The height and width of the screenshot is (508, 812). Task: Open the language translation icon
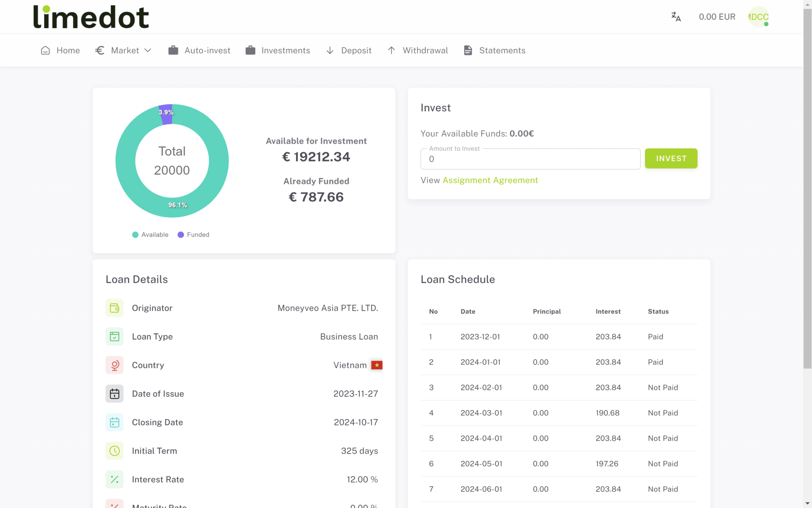[676, 17]
